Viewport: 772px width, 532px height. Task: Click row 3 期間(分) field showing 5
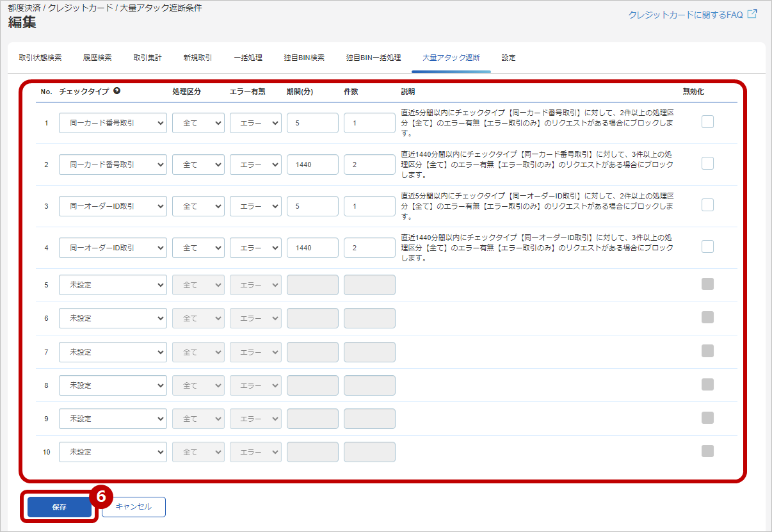point(312,206)
